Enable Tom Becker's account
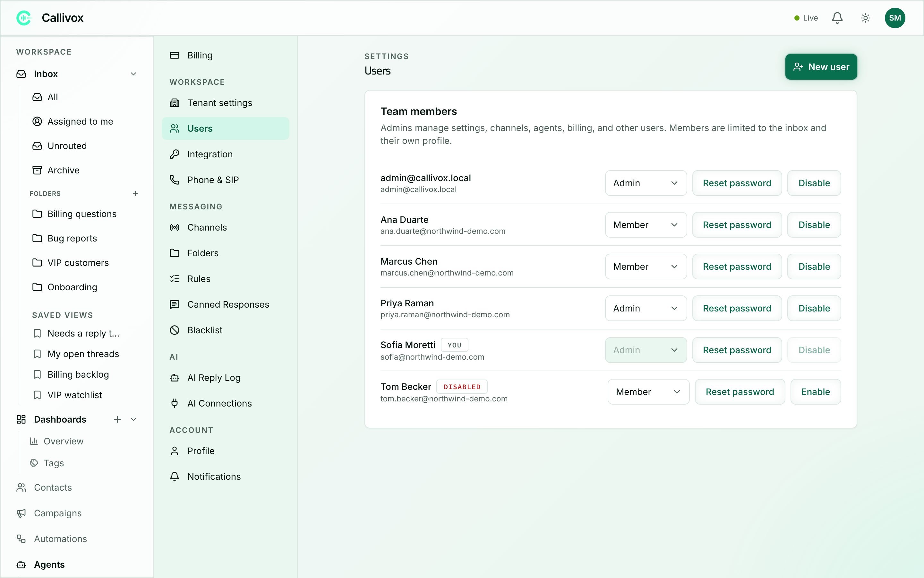 coord(816,392)
